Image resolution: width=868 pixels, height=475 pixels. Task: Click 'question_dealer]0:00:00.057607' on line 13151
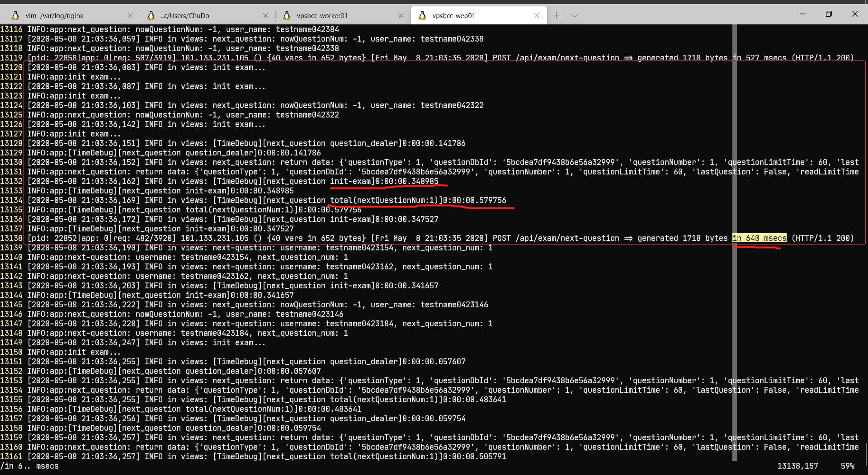(x=398, y=362)
